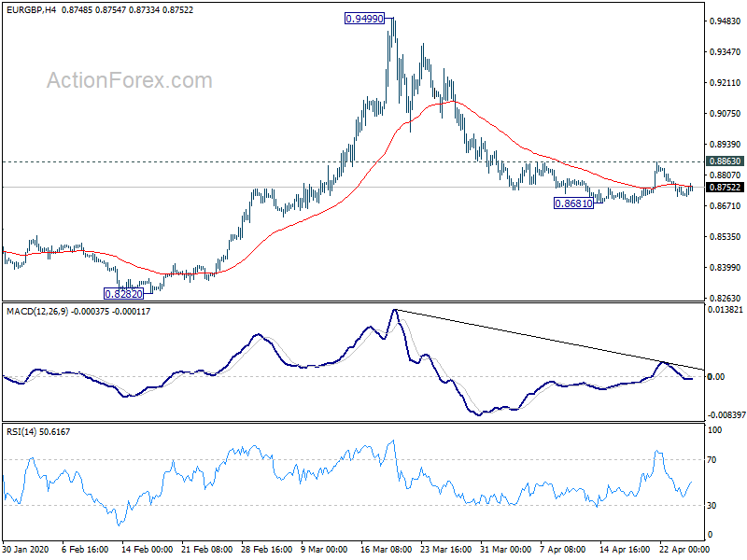The height and width of the screenshot is (560, 747).
Task: Click RSI 30 level on scale
Action: coord(712,506)
